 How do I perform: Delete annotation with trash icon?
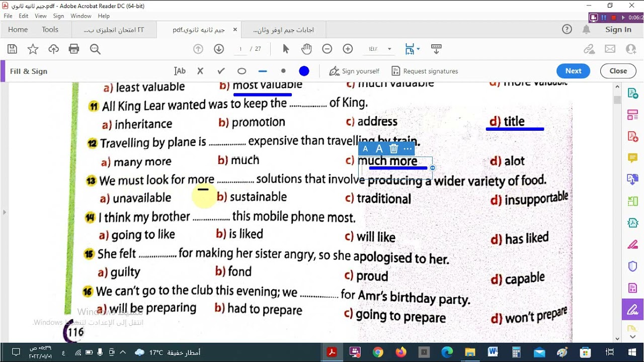click(x=394, y=148)
